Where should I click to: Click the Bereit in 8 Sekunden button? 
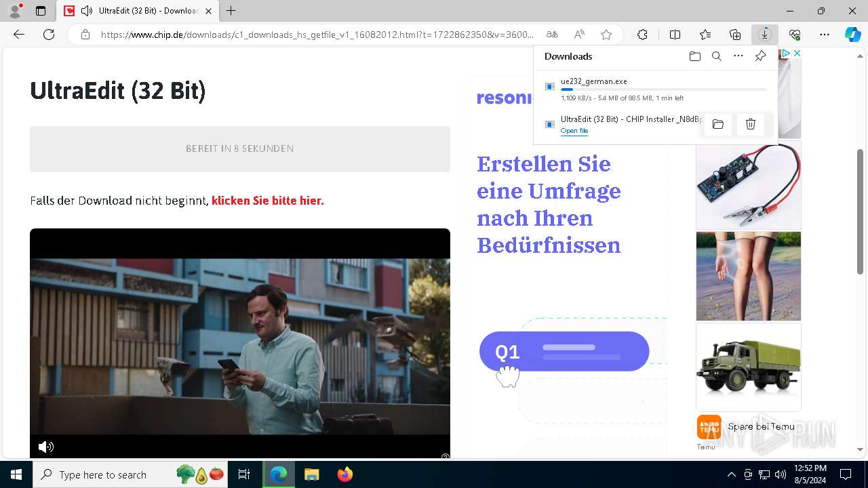(240, 148)
